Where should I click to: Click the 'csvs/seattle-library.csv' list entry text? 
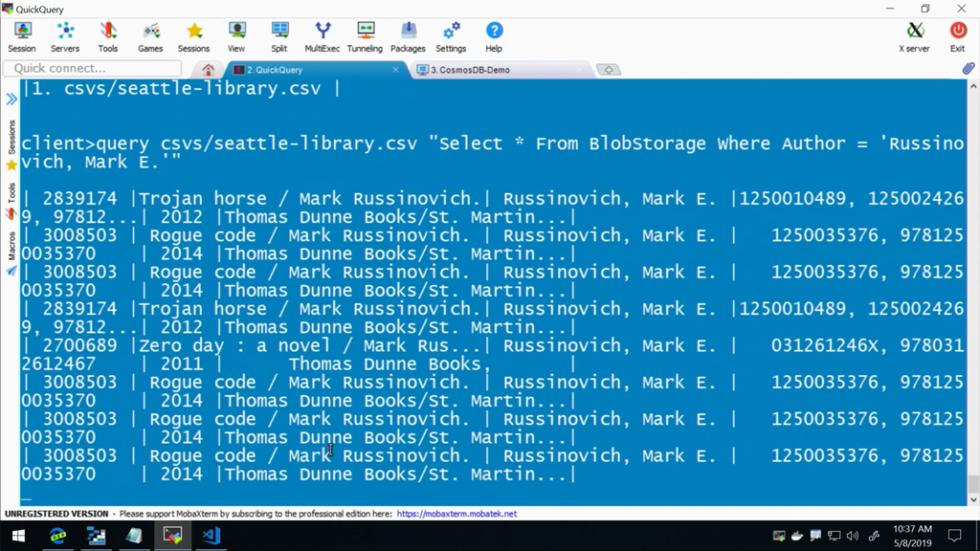[191, 88]
